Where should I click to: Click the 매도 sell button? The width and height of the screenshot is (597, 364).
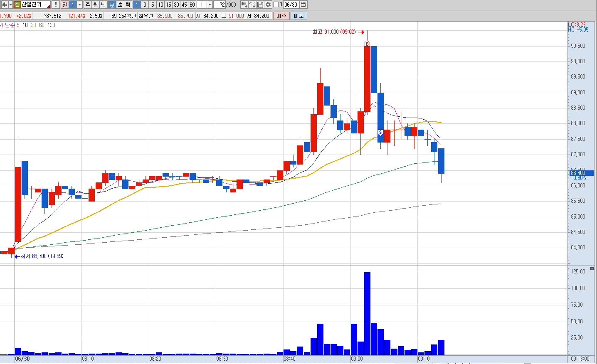pyautogui.click(x=298, y=16)
